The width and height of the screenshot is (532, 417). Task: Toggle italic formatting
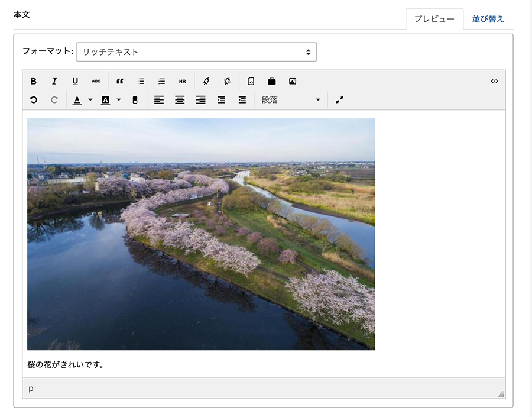[54, 81]
